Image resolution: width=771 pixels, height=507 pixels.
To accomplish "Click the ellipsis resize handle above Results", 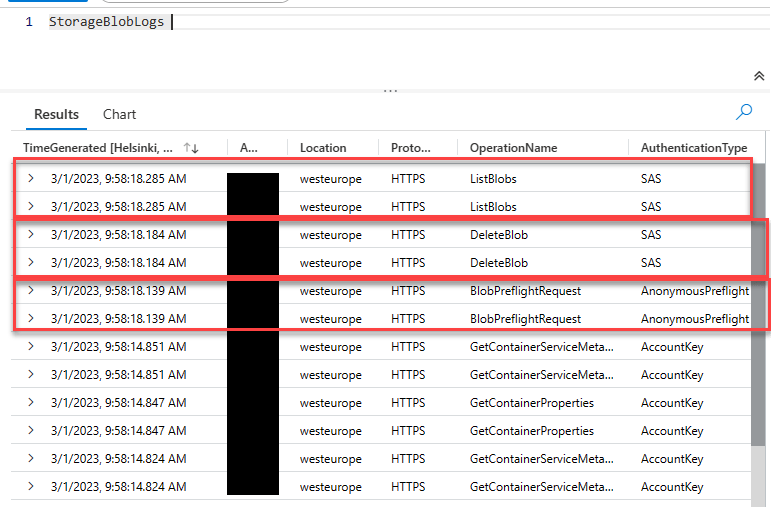I will (x=390, y=91).
